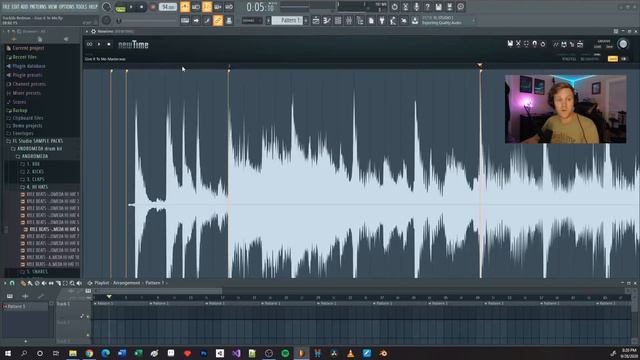The width and height of the screenshot is (640, 360).
Task: Open the snap selector dropdown
Action: click(251, 20)
